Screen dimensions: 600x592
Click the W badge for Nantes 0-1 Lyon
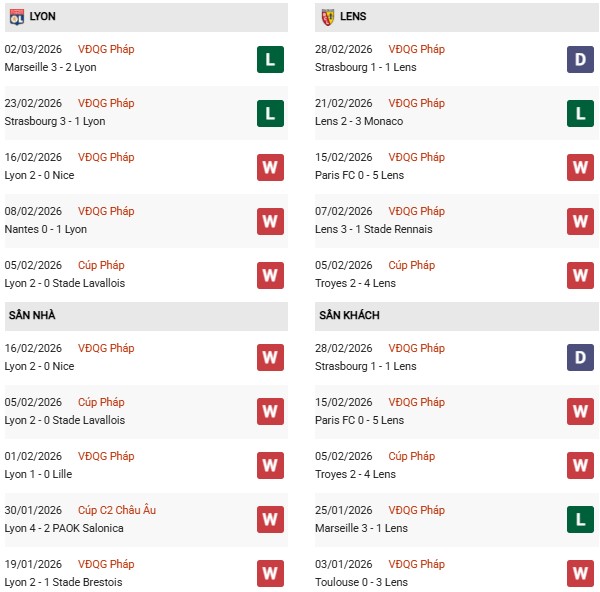[x=269, y=221]
